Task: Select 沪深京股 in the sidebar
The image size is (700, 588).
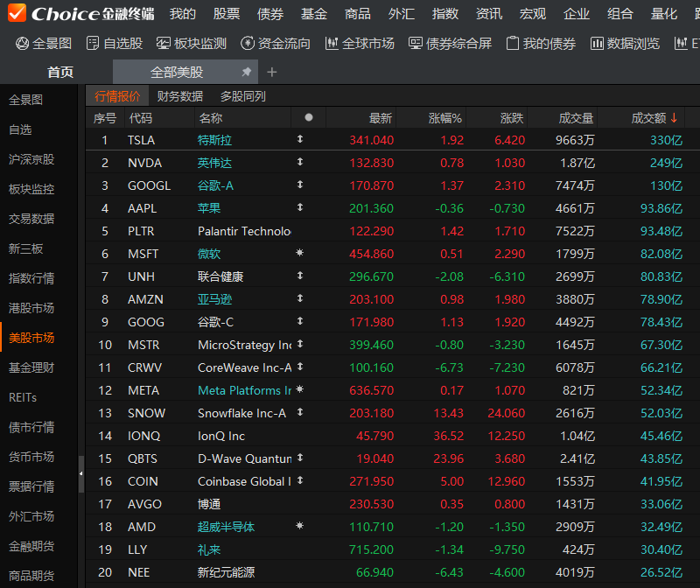Action: [31, 159]
